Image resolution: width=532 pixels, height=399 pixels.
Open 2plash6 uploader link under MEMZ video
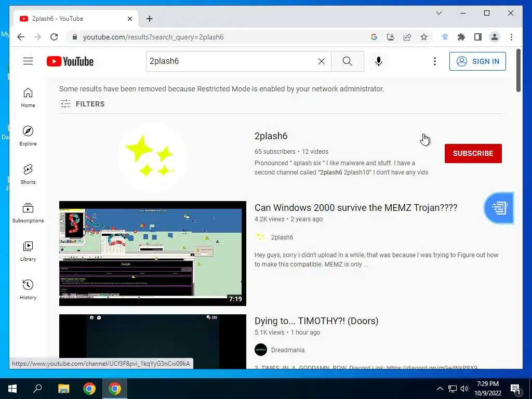click(282, 237)
